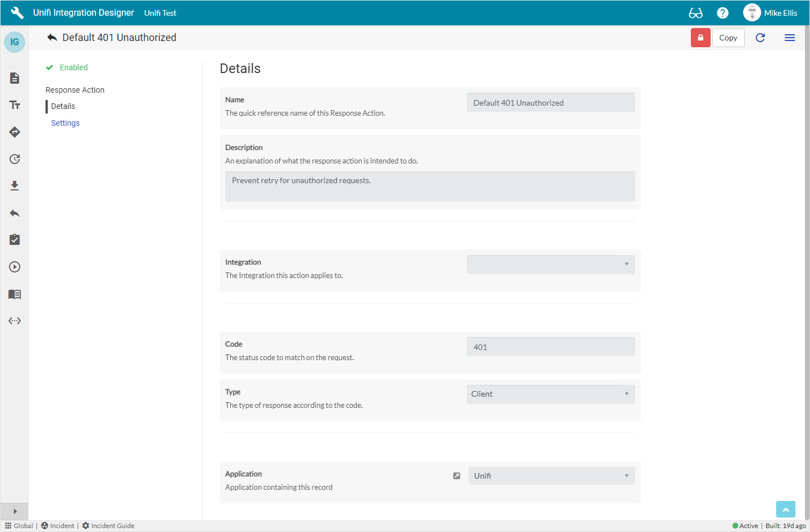Click the glasses icon in top bar

click(x=695, y=13)
